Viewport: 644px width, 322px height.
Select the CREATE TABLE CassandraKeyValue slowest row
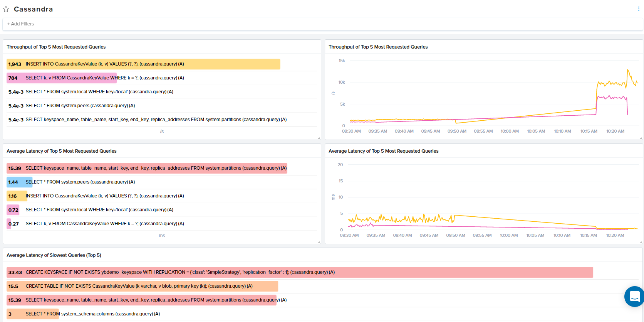click(x=323, y=286)
